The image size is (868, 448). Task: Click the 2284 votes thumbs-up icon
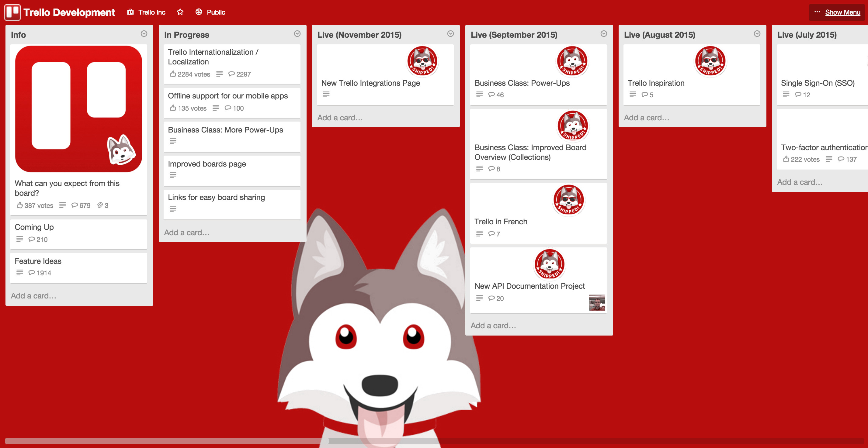(173, 74)
